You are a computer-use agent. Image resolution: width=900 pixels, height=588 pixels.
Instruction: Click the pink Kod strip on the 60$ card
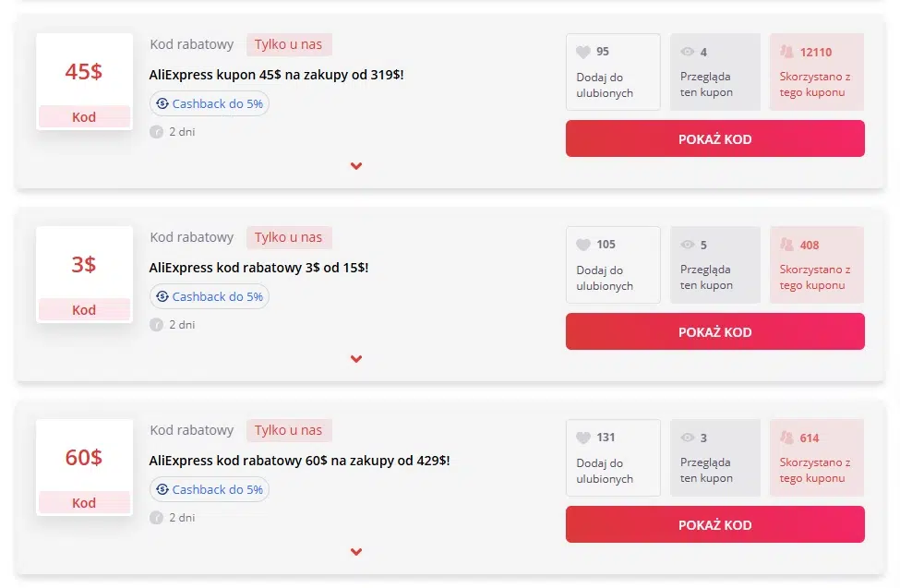tap(83, 502)
